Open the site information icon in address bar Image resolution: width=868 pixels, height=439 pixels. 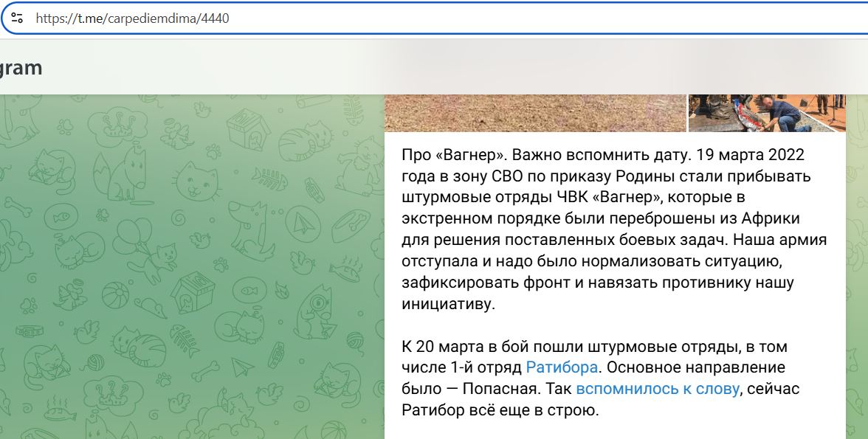[17, 18]
